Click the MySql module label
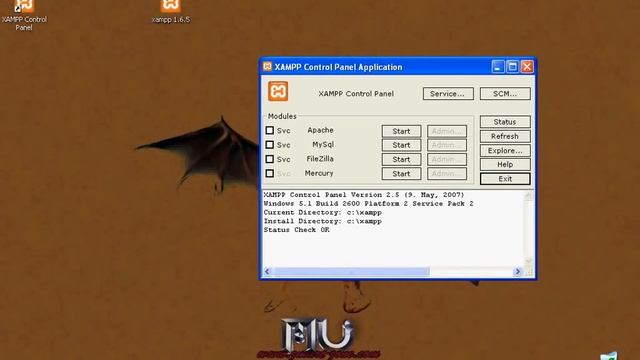The image size is (640, 360). click(323, 144)
